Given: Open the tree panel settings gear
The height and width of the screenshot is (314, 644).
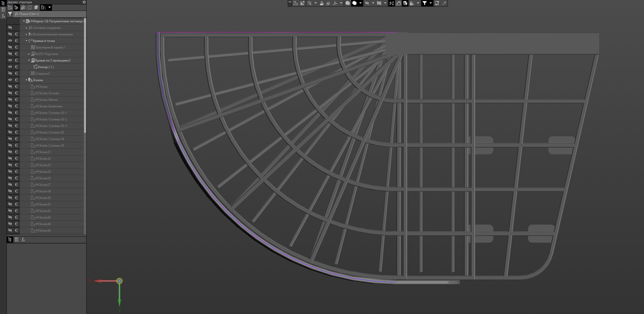Looking at the screenshot, I should click(x=84, y=2).
